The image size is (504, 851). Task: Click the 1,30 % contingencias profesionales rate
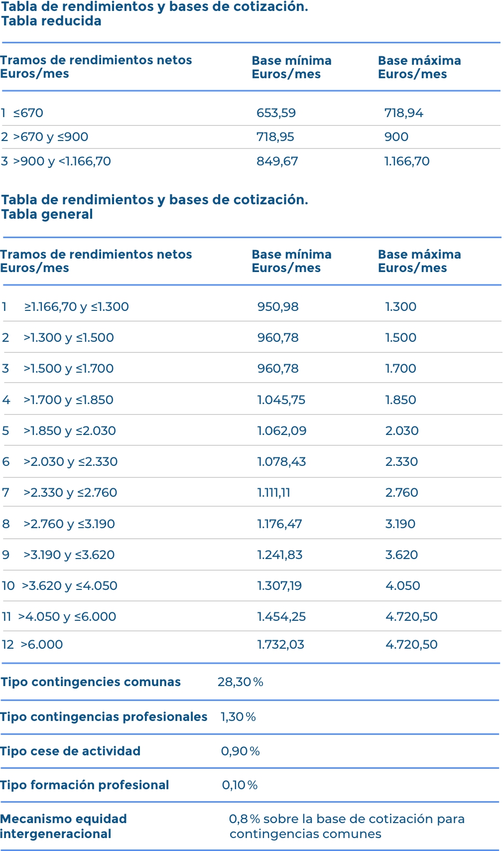pos(238,717)
